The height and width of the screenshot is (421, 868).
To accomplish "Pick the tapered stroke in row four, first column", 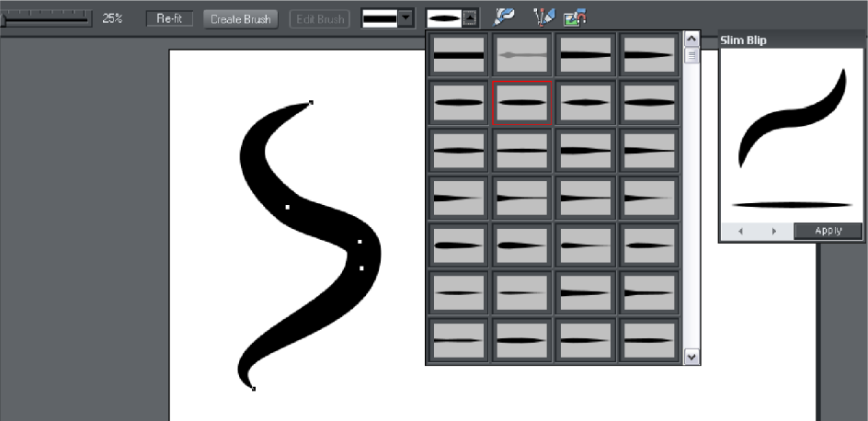I will (x=458, y=198).
